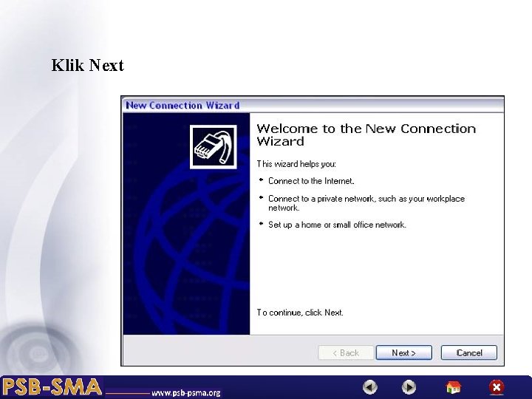
Task: Click the disabled < Back button
Action: (x=346, y=353)
